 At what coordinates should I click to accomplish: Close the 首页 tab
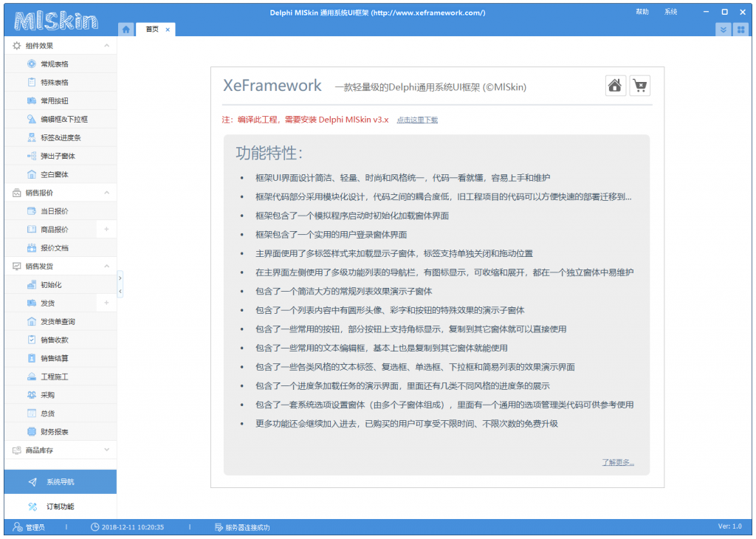coord(168,30)
